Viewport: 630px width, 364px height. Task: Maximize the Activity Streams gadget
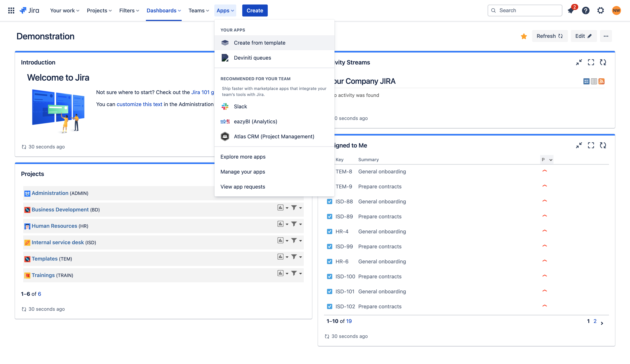coord(591,62)
